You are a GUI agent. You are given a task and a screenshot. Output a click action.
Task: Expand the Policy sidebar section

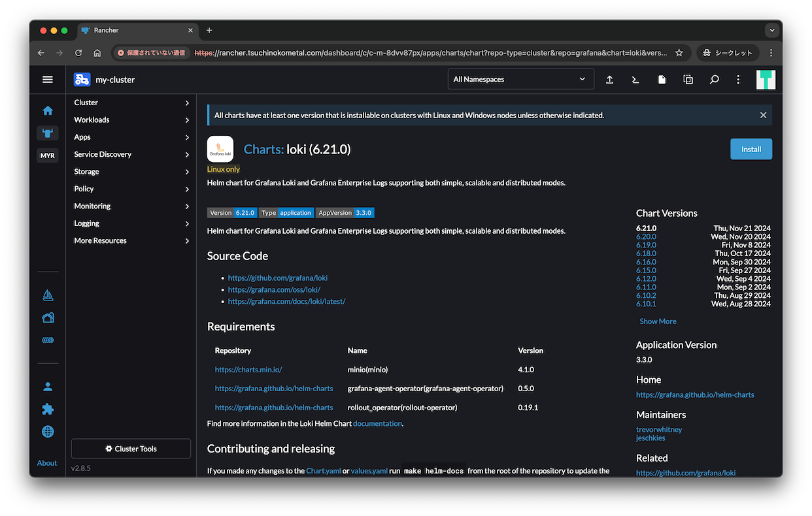point(131,189)
